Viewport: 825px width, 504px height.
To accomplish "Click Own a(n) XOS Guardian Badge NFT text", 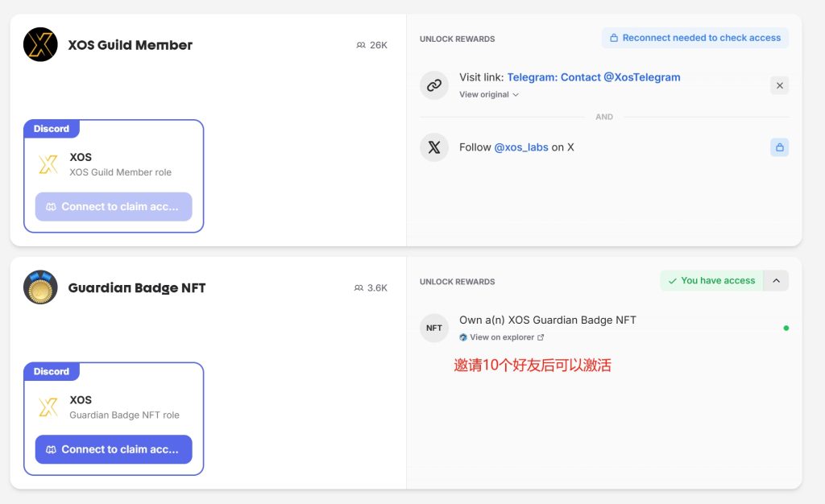I will point(548,320).
